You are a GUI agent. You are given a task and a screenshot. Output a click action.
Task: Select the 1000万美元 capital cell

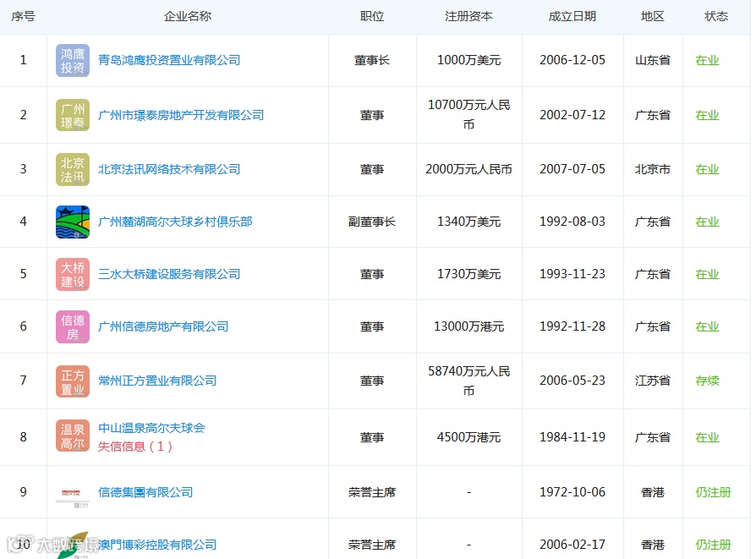pyautogui.click(x=469, y=60)
